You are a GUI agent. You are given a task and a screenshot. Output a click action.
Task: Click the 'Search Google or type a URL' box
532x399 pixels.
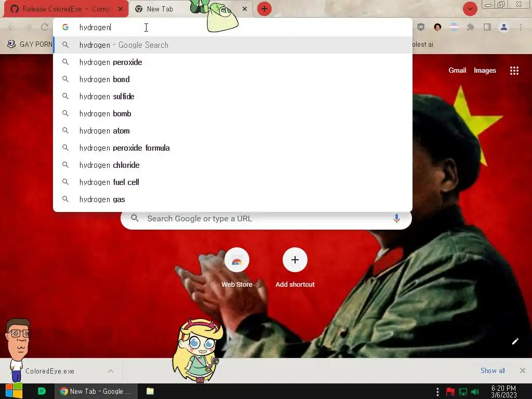click(267, 219)
